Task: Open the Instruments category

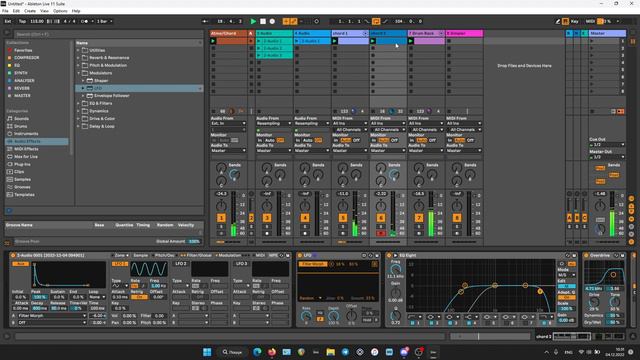Action: pyautogui.click(x=26, y=134)
